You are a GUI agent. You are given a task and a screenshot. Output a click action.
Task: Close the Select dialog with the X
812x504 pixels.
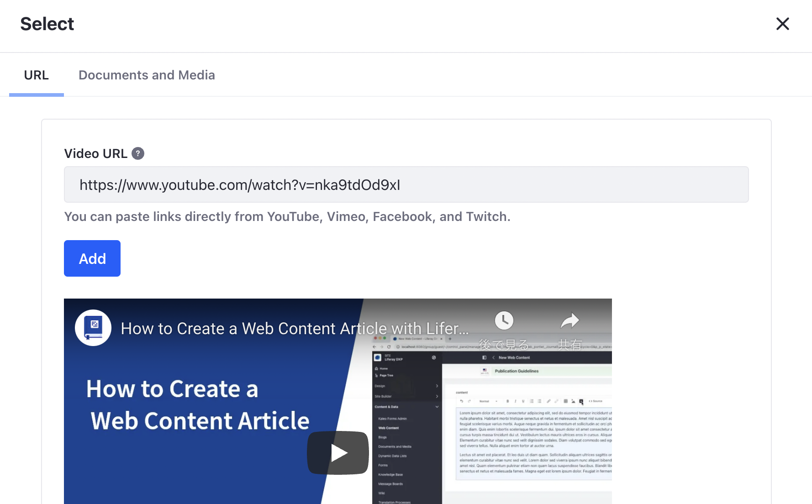click(x=782, y=24)
